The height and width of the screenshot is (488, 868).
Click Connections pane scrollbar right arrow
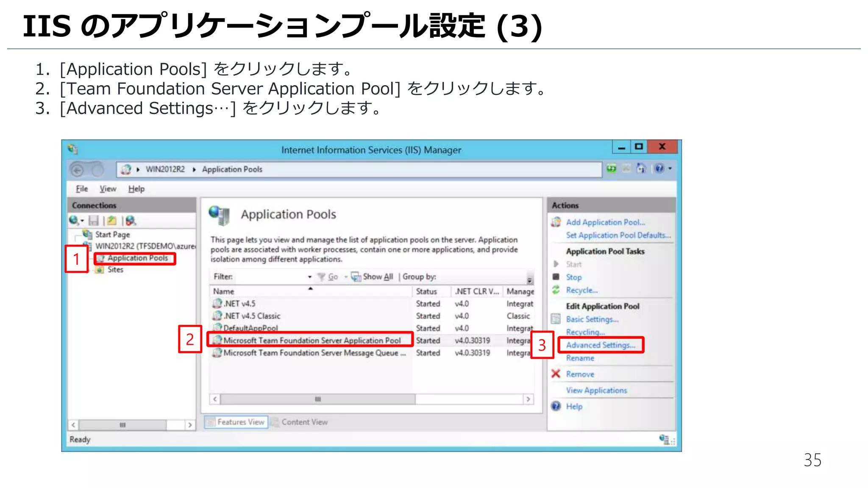coord(190,425)
